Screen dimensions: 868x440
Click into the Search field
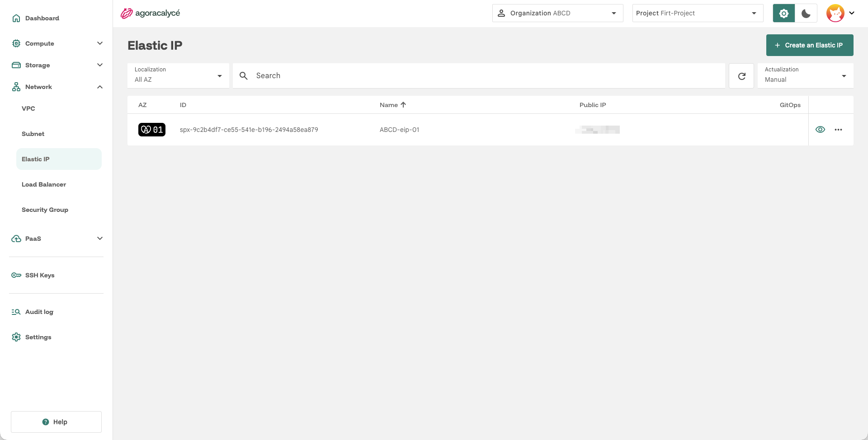[479, 76]
